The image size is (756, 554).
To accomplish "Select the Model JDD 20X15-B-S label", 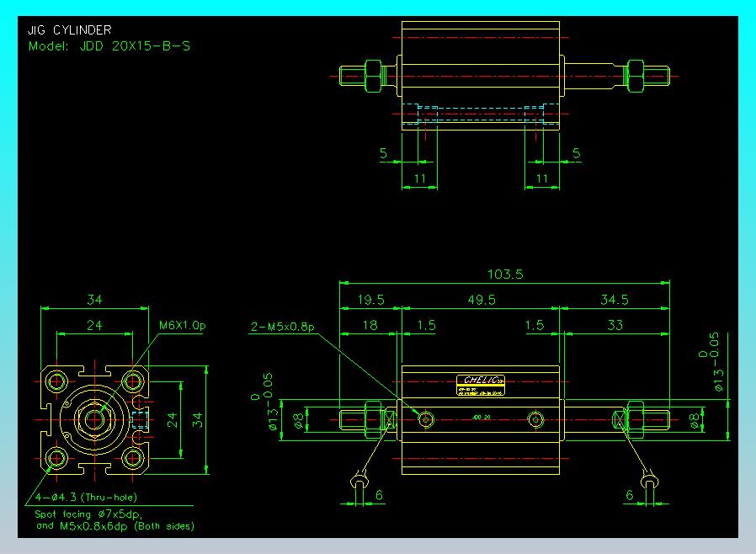I will tap(109, 46).
